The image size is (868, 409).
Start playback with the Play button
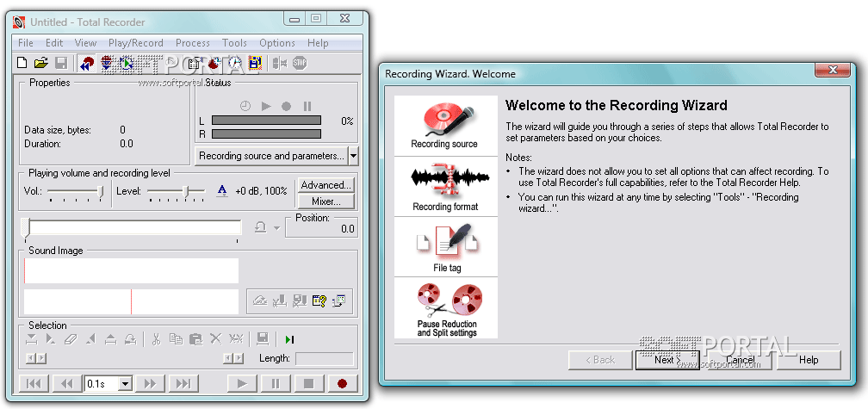(x=242, y=383)
